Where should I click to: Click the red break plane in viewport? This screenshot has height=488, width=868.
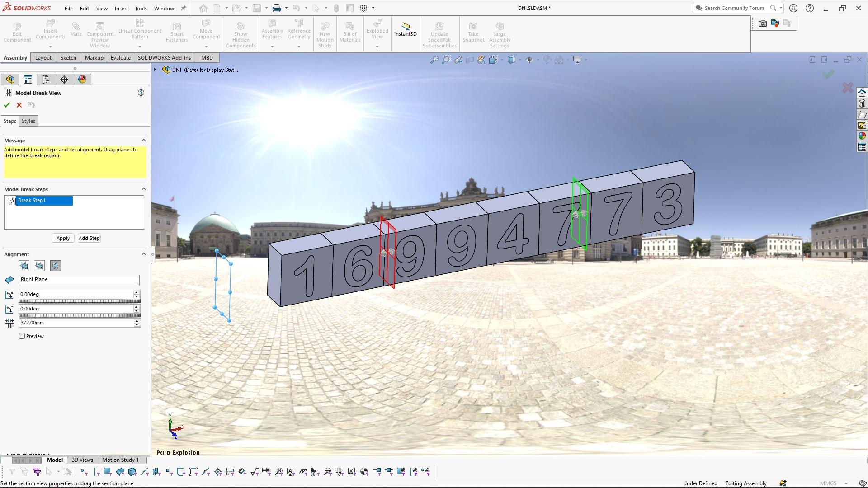388,252
